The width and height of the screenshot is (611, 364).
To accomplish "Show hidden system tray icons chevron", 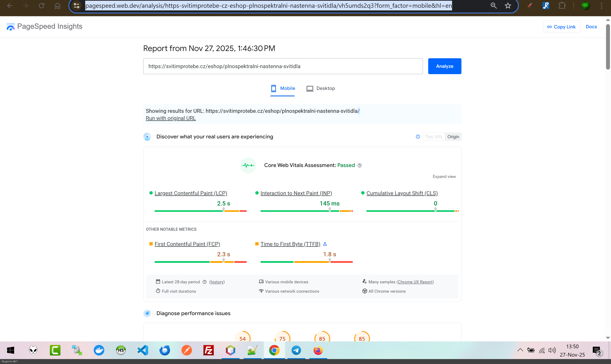I will point(520,350).
